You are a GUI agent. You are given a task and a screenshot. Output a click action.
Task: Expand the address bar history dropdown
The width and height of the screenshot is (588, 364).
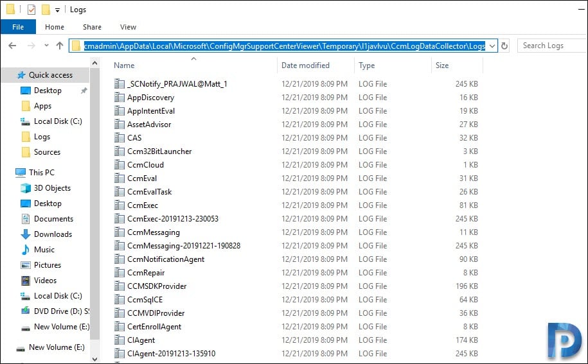(x=492, y=46)
